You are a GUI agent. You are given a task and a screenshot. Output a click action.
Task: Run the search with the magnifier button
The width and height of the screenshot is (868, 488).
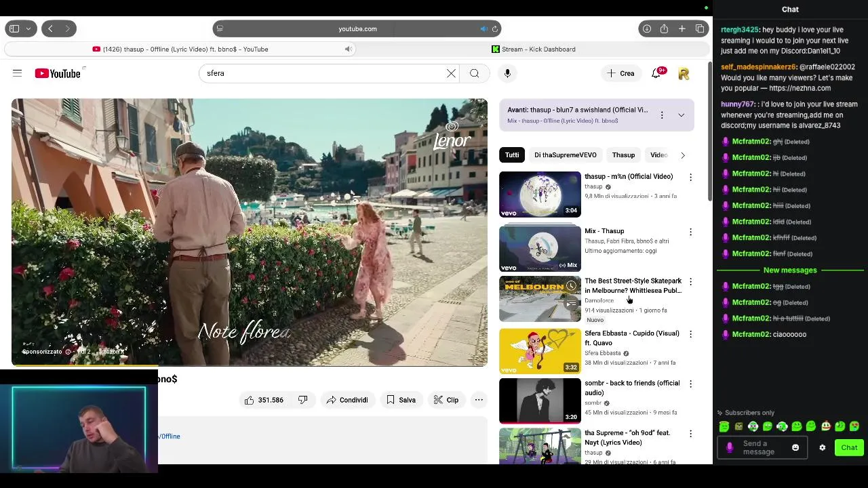(x=475, y=73)
